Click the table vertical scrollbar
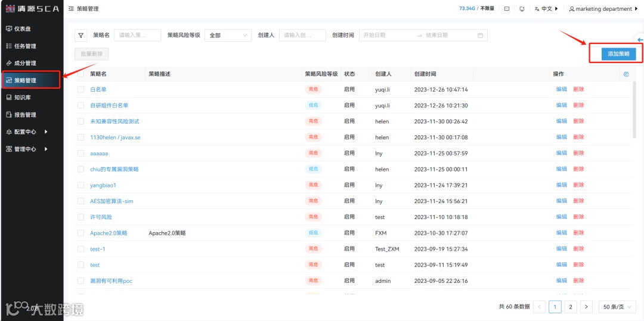The width and height of the screenshot is (644, 321). [x=634, y=110]
